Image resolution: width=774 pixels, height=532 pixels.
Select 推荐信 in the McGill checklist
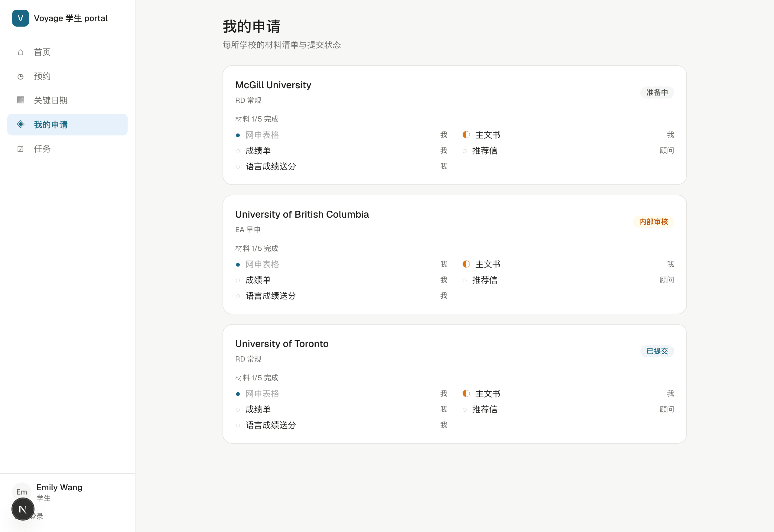click(485, 151)
